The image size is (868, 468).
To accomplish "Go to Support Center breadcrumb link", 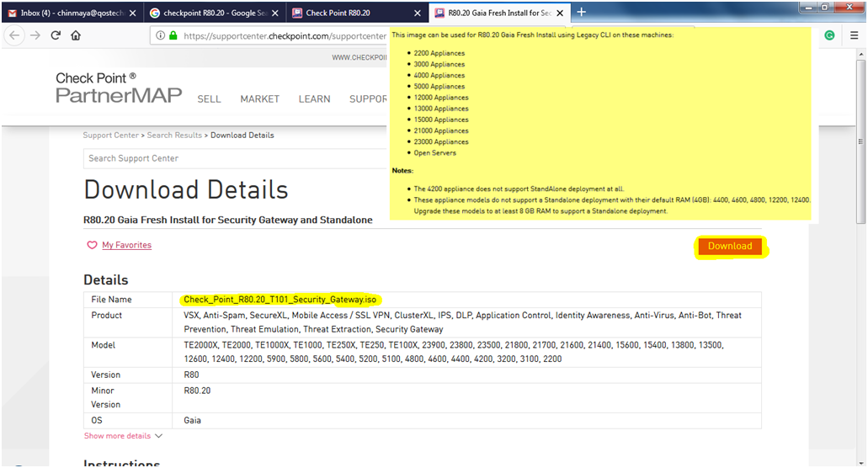I will click(x=111, y=135).
